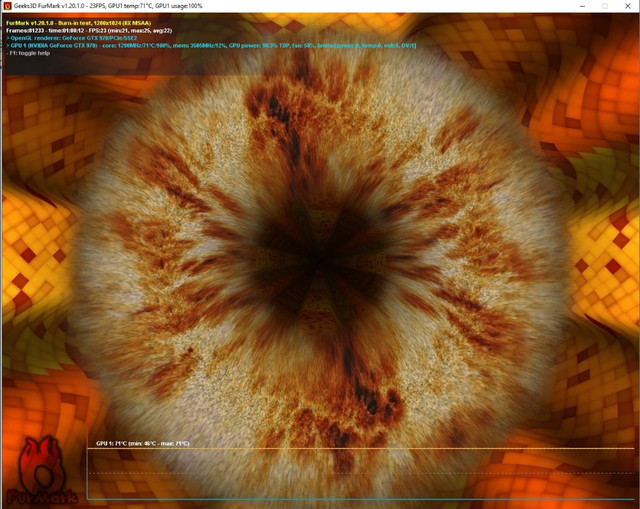The image size is (640, 509).
Task: Click the "Burn-in test, 1280x1024" header line
Action: (x=78, y=23)
